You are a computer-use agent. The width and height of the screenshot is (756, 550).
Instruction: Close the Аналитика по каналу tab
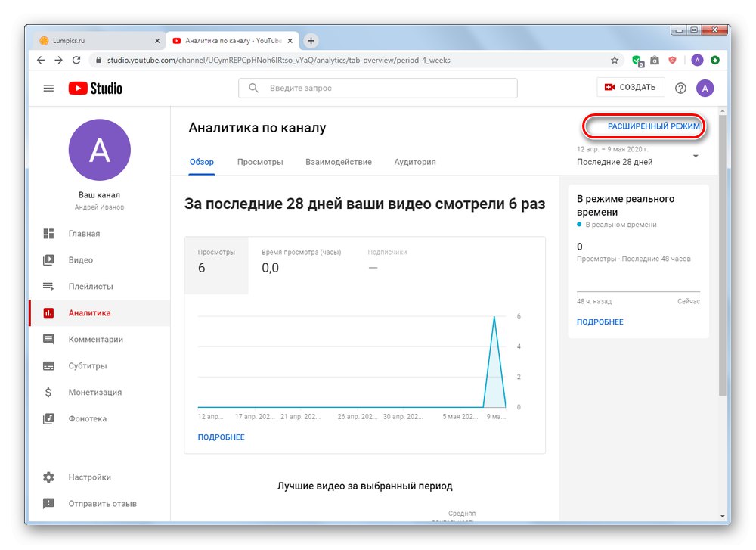[x=290, y=41]
